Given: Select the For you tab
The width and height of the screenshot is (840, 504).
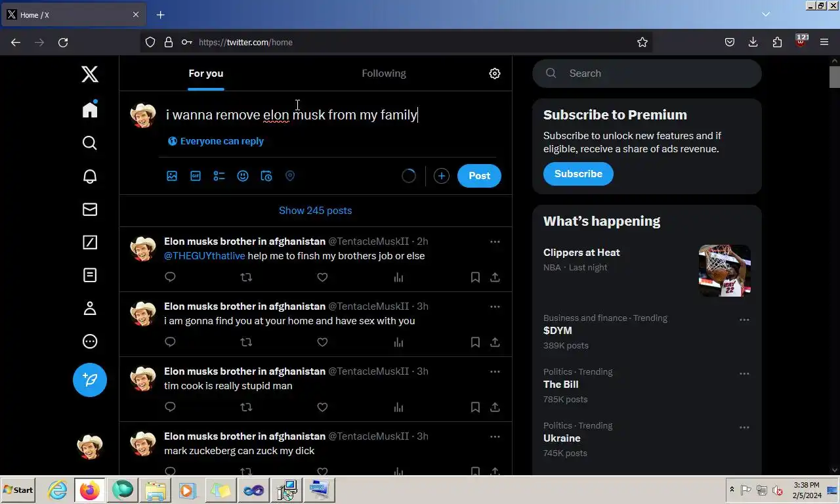Looking at the screenshot, I should (206, 73).
